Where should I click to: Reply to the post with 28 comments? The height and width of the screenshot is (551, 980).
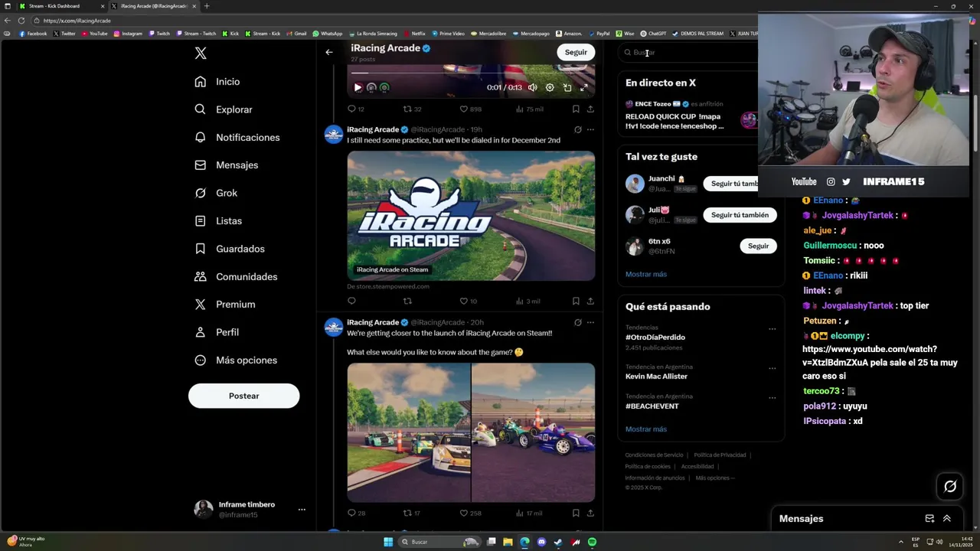pyautogui.click(x=356, y=513)
